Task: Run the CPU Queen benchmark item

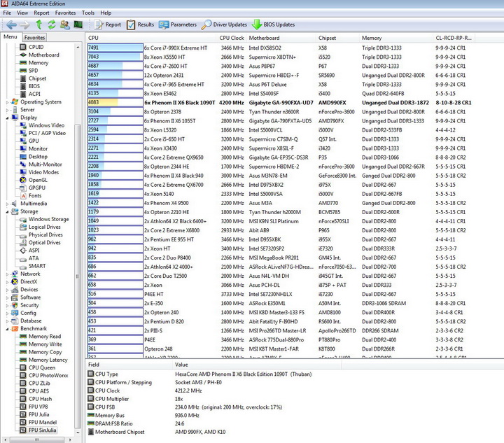Action: pyautogui.click(x=38, y=367)
